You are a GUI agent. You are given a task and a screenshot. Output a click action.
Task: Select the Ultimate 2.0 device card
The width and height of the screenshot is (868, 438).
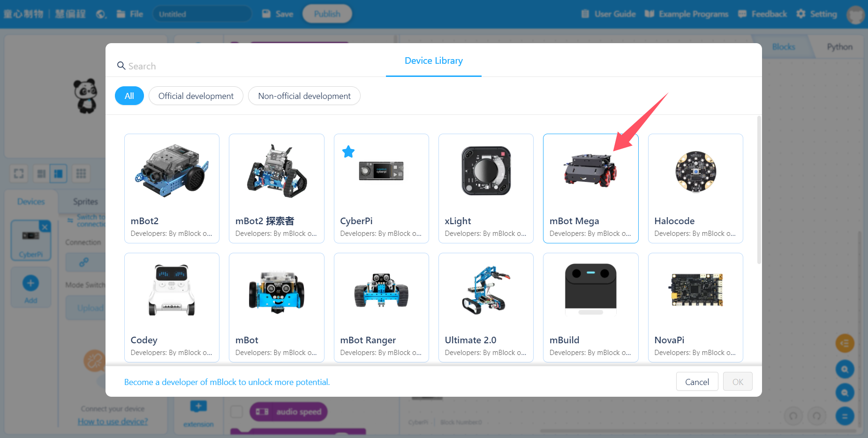point(486,308)
